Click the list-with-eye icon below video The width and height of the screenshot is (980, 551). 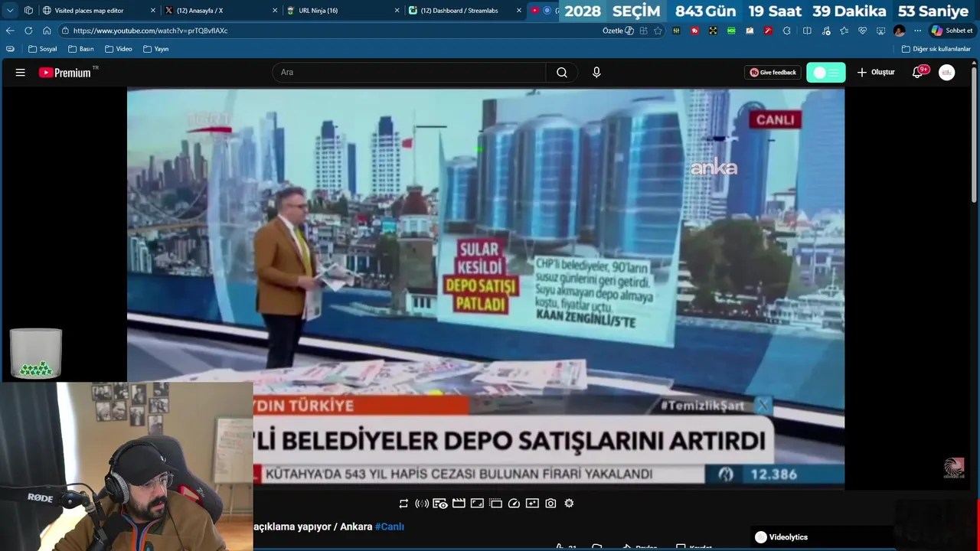440,504
